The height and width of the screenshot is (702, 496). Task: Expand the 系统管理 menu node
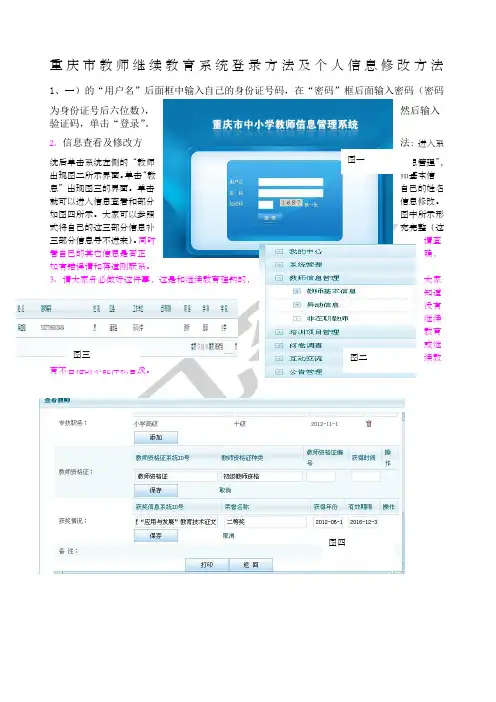coord(279,265)
